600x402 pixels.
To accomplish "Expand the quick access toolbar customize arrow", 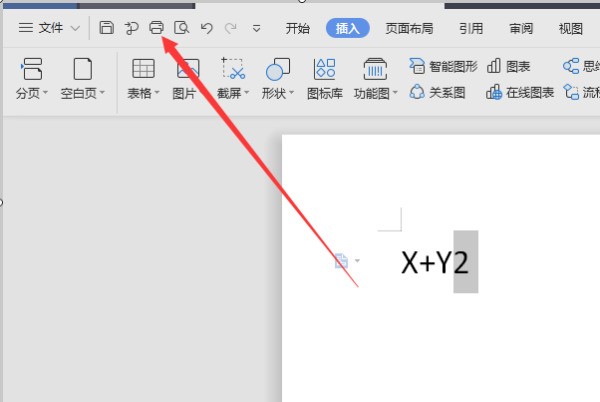I will click(257, 28).
